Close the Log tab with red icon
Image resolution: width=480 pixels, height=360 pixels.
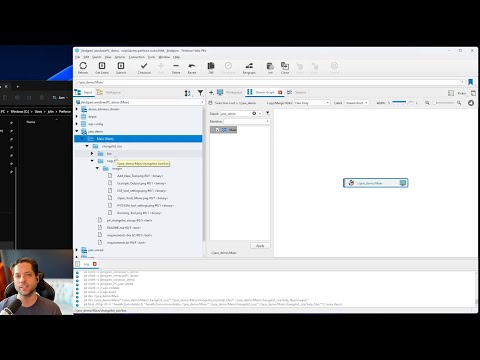(x=95, y=264)
